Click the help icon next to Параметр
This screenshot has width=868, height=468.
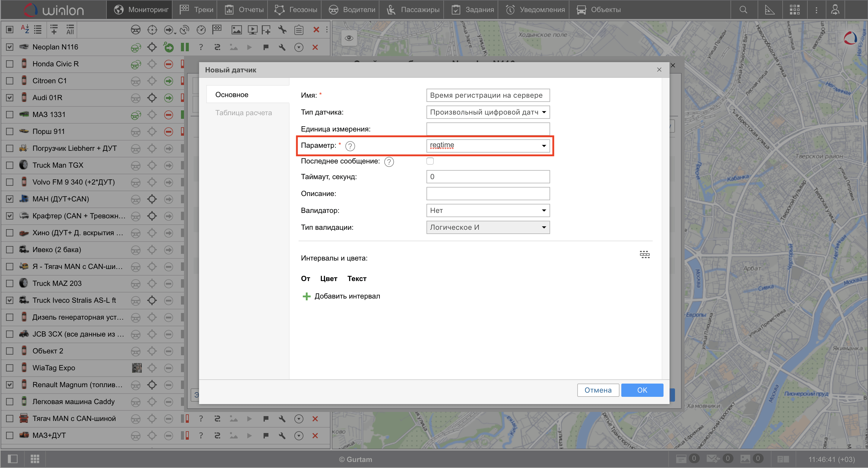(x=350, y=146)
